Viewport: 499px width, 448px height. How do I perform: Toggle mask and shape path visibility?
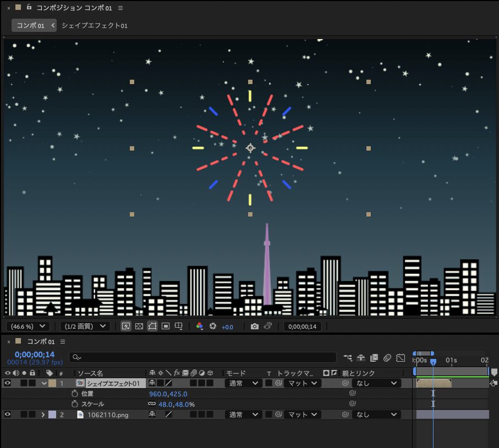pos(152,326)
